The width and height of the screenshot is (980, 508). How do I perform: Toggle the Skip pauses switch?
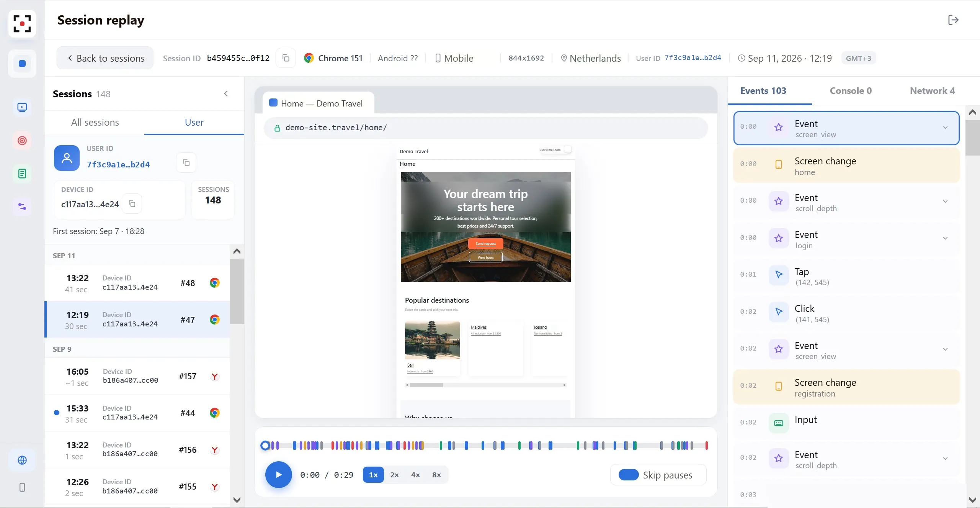pos(629,475)
